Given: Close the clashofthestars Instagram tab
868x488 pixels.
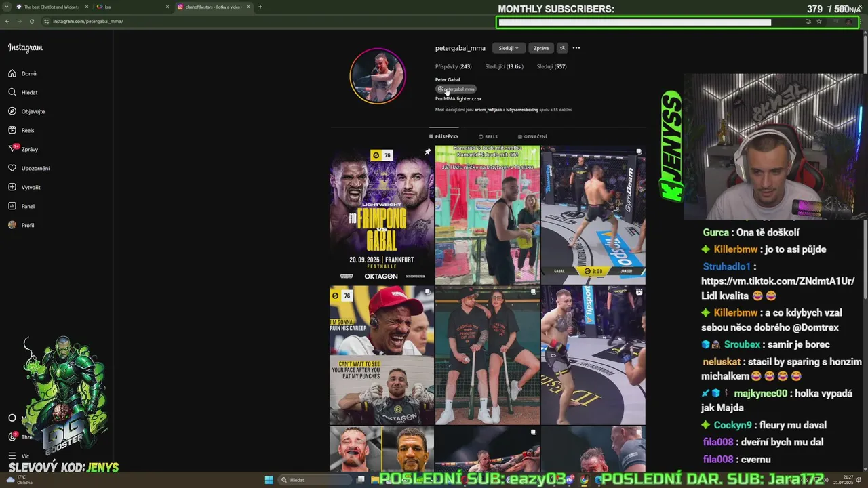Looking at the screenshot, I should pos(248,7).
